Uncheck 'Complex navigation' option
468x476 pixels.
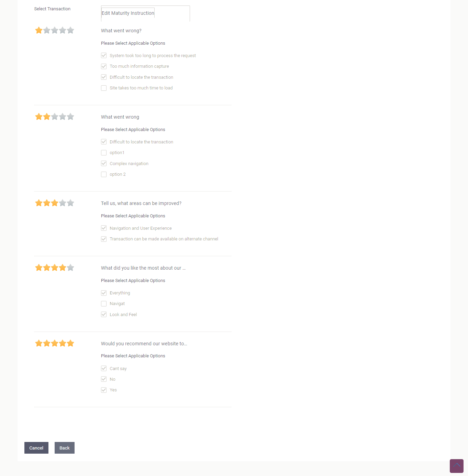(x=104, y=163)
